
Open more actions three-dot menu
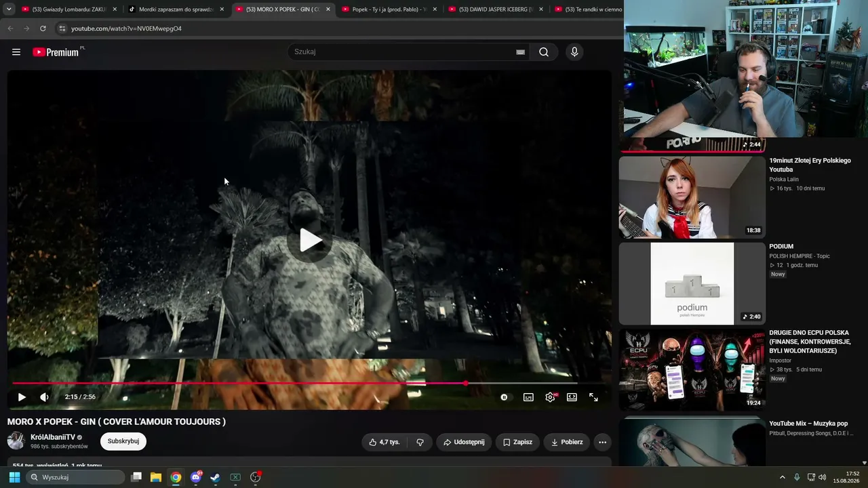tap(602, 442)
